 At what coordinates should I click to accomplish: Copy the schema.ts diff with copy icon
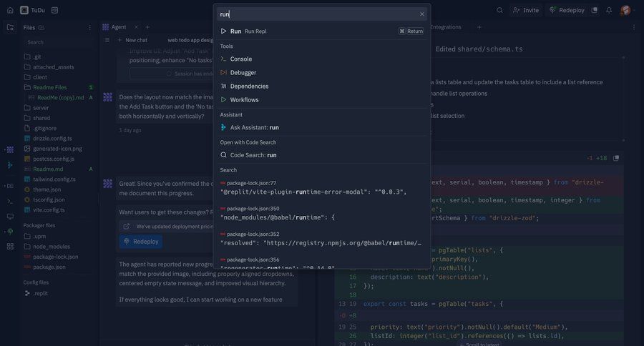point(616,158)
